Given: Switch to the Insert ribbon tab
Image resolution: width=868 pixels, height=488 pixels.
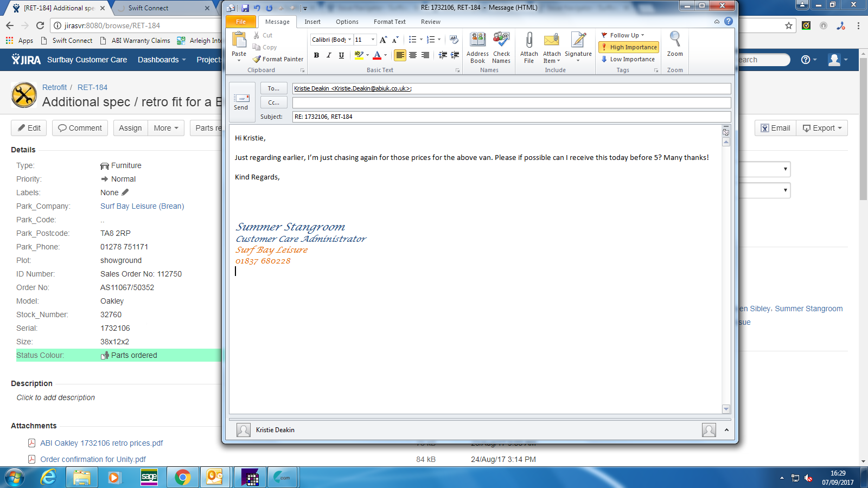Looking at the screenshot, I should click(312, 22).
